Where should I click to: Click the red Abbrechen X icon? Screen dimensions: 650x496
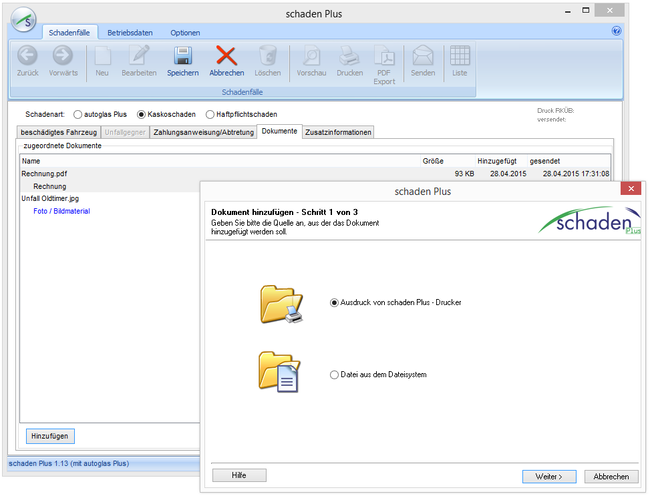pyautogui.click(x=226, y=56)
